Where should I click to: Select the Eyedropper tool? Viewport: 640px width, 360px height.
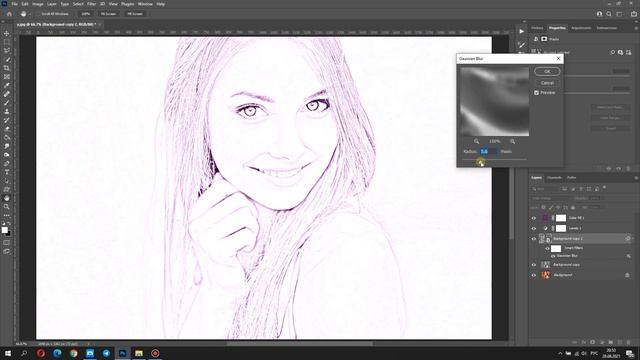(7, 85)
